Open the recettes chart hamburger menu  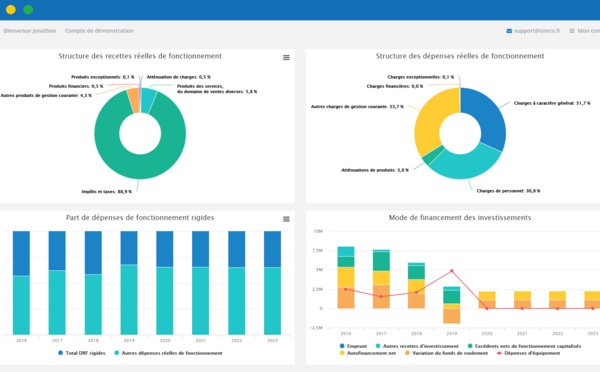286,58
